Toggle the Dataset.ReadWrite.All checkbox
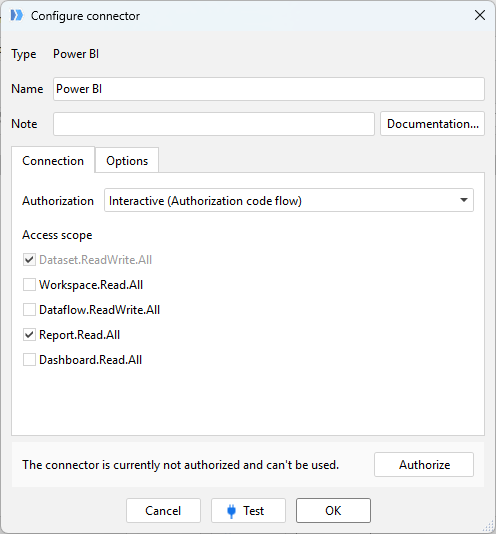This screenshot has height=534, width=496. (x=29, y=260)
